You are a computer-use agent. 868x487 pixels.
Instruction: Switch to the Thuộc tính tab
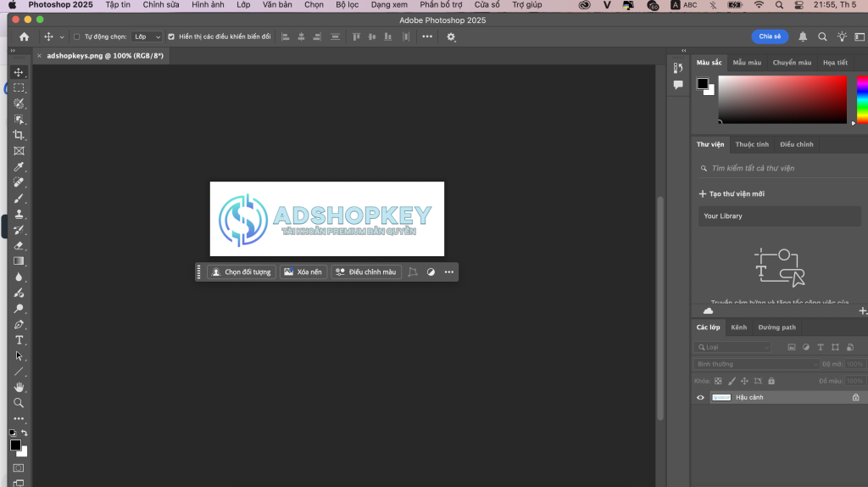(752, 144)
